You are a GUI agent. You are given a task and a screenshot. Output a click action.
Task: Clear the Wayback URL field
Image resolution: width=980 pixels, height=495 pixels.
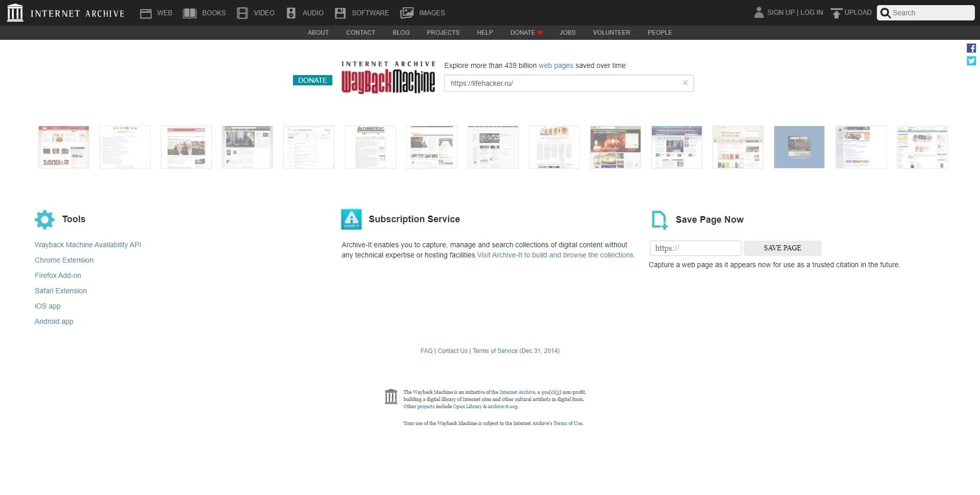tap(685, 83)
